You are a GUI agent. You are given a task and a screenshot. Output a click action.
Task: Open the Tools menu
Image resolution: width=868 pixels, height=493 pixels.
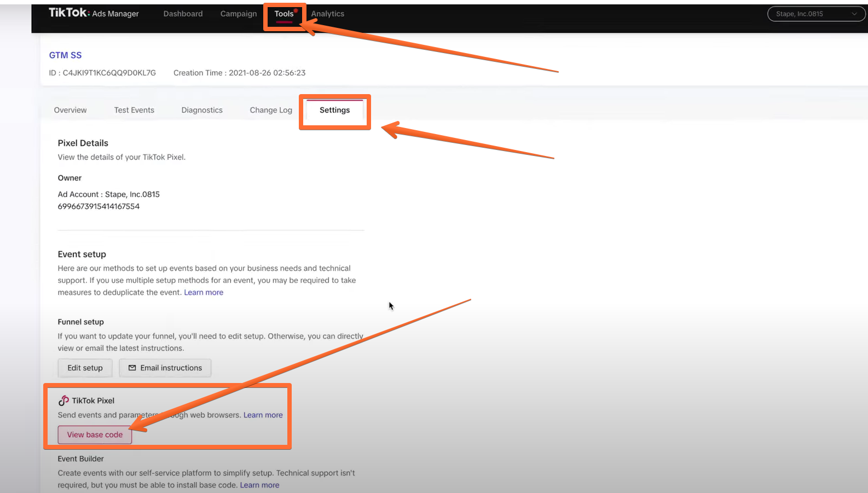pos(284,14)
